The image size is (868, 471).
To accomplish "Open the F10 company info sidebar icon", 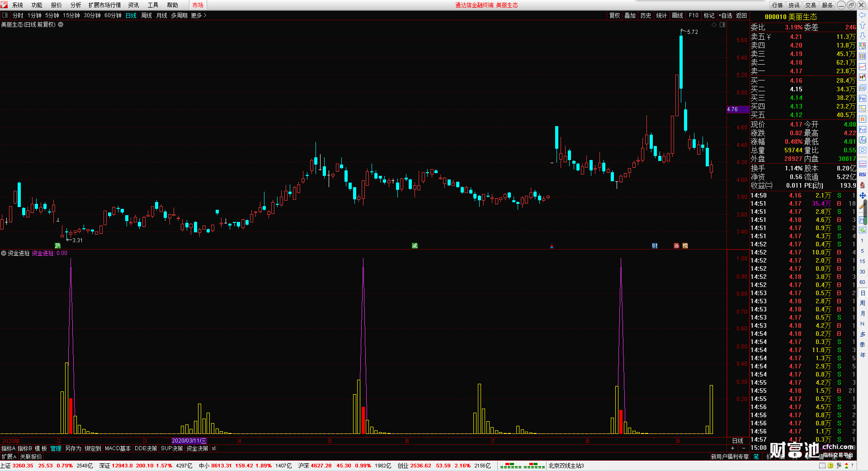I will pyautogui.click(x=862, y=98).
